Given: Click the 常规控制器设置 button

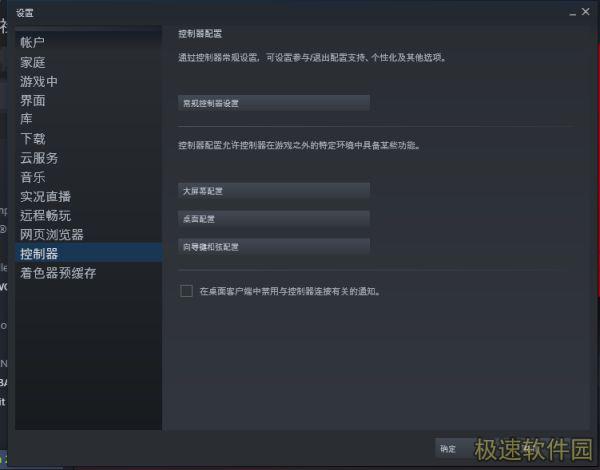Looking at the screenshot, I should [274, 103].
